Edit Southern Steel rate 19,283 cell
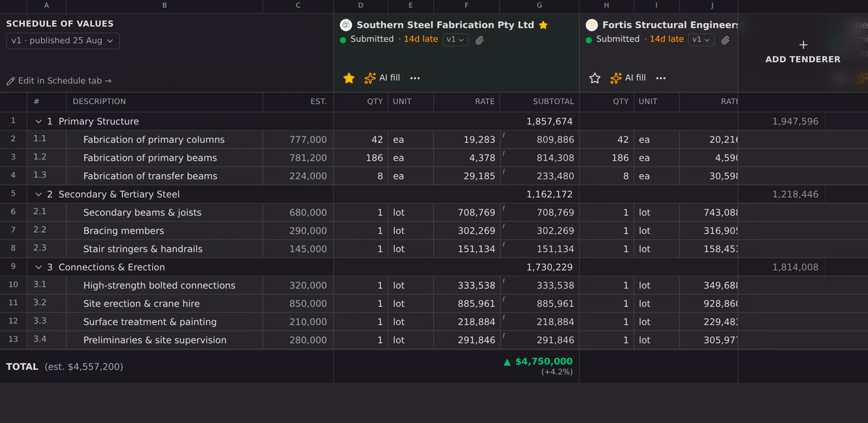The width and height of the screenshot is (868, 423). pyautogui.click(x=467, y=140)
